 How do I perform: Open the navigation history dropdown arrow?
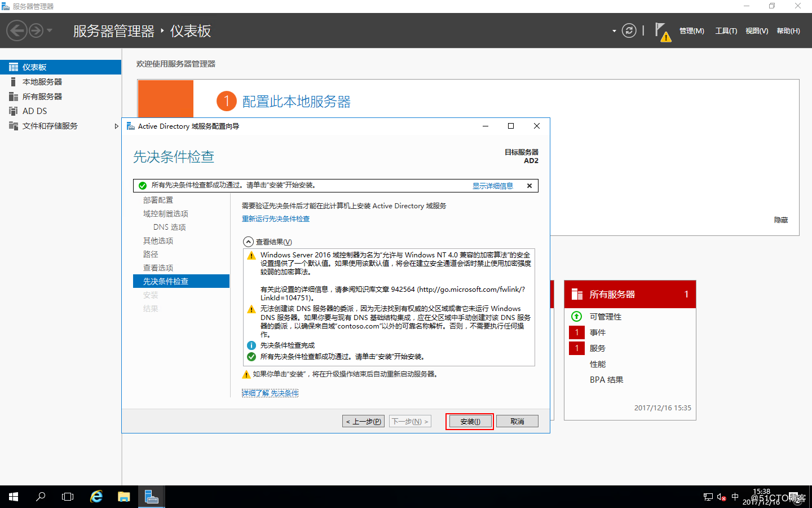tap(50, 30)
